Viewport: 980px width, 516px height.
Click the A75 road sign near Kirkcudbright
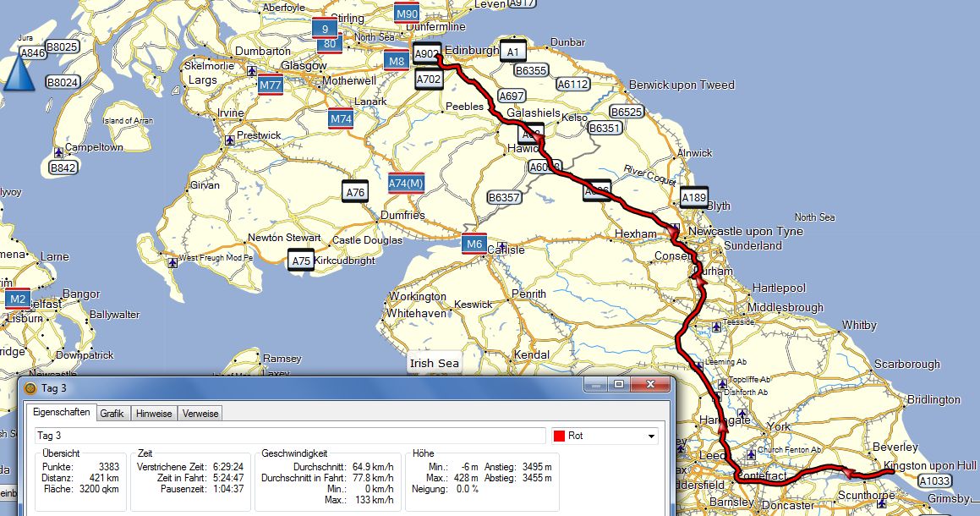(x=301, y=261)
